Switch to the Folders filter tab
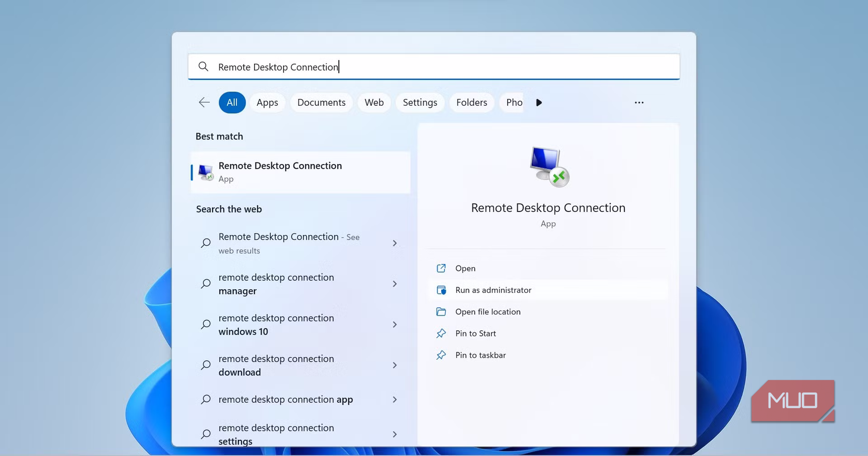Image resolution: width=868 pixels, height=456 pixels. [471, 103]
